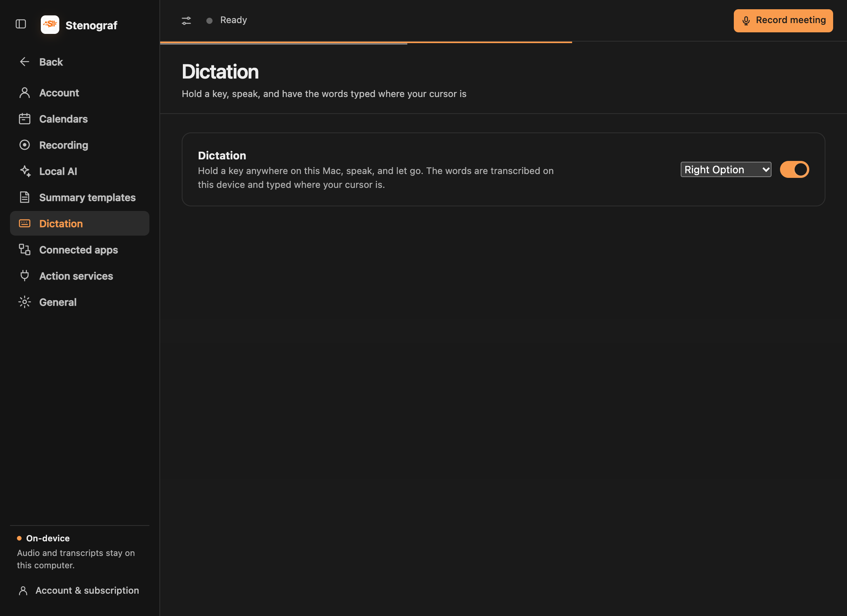Click the Recording circle icon

pyautogui.click(x=25, y=145)
